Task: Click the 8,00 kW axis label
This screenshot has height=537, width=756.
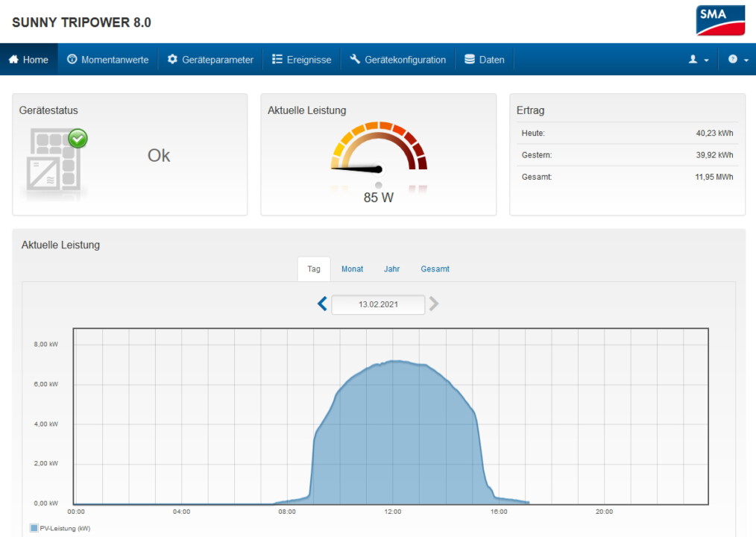Action: coord(45,345)
